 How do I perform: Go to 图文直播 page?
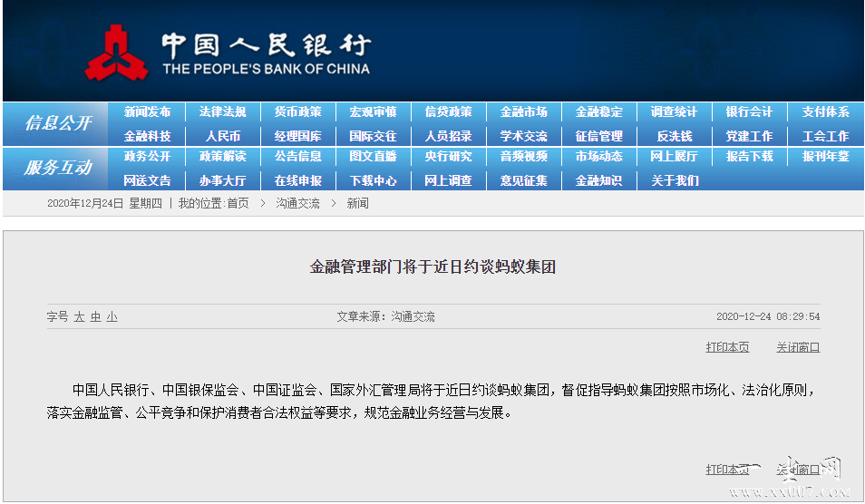[x=373, y=157]
